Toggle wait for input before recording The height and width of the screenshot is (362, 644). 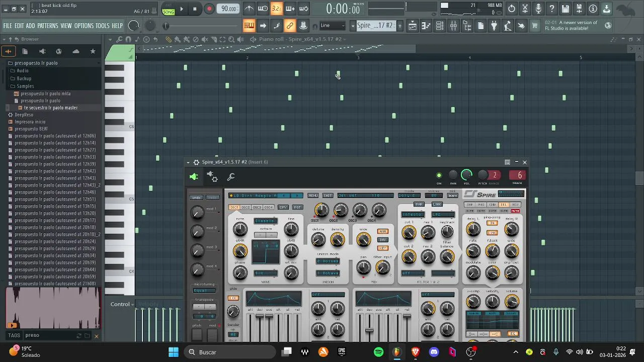pyautogui.click(x=263, y=9)
